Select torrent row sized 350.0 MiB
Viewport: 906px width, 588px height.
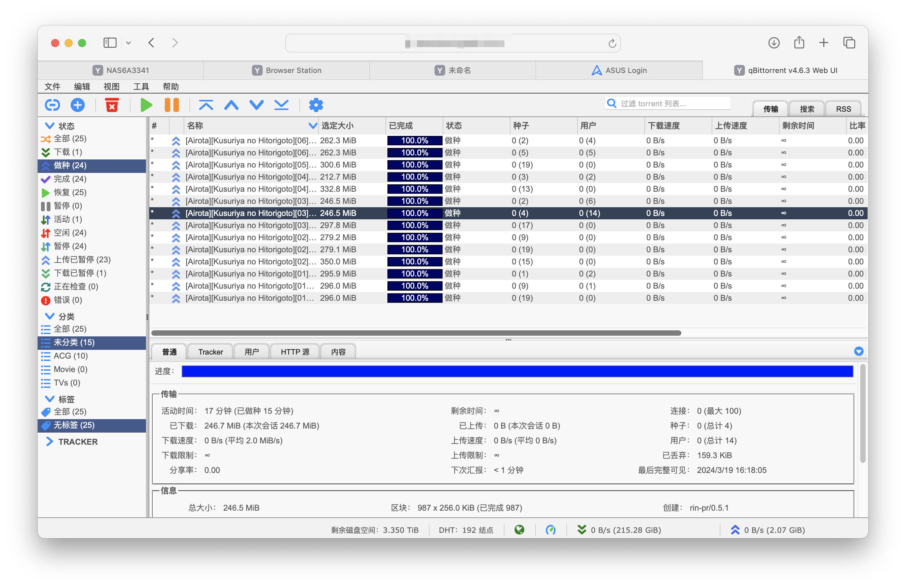click(x=508, y=262)
